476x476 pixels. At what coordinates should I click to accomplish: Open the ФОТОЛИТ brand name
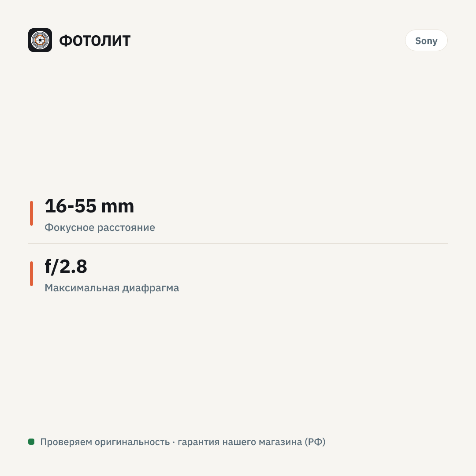95,41
